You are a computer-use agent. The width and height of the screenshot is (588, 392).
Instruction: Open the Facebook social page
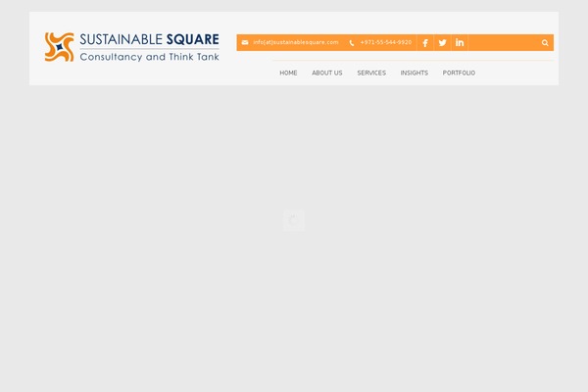click(425, 43)
